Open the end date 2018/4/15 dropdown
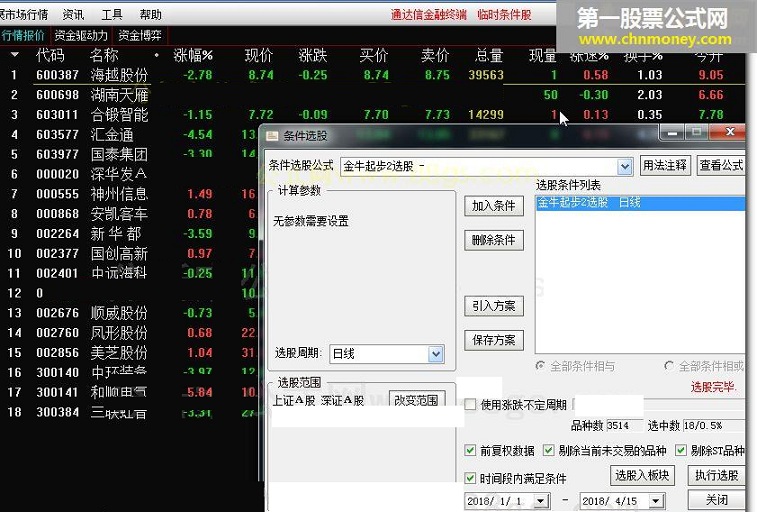The width and height of the screenshot is (757, 512). pyautogui.click(x=656, y=501)
